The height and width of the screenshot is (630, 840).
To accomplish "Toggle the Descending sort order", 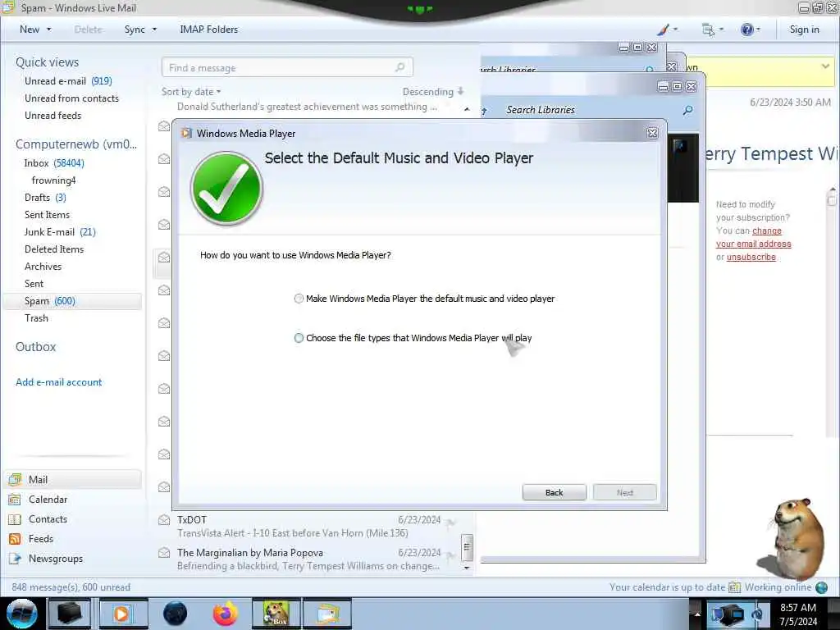I will 433,92.
